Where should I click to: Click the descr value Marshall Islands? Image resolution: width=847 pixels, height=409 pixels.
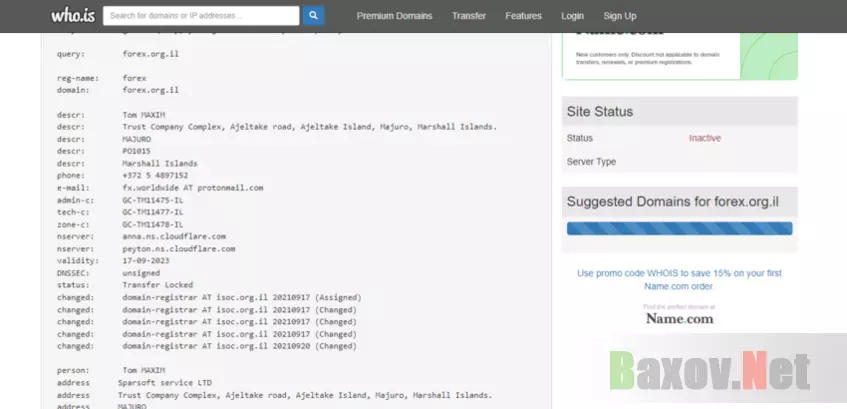(x=160, y=163)
